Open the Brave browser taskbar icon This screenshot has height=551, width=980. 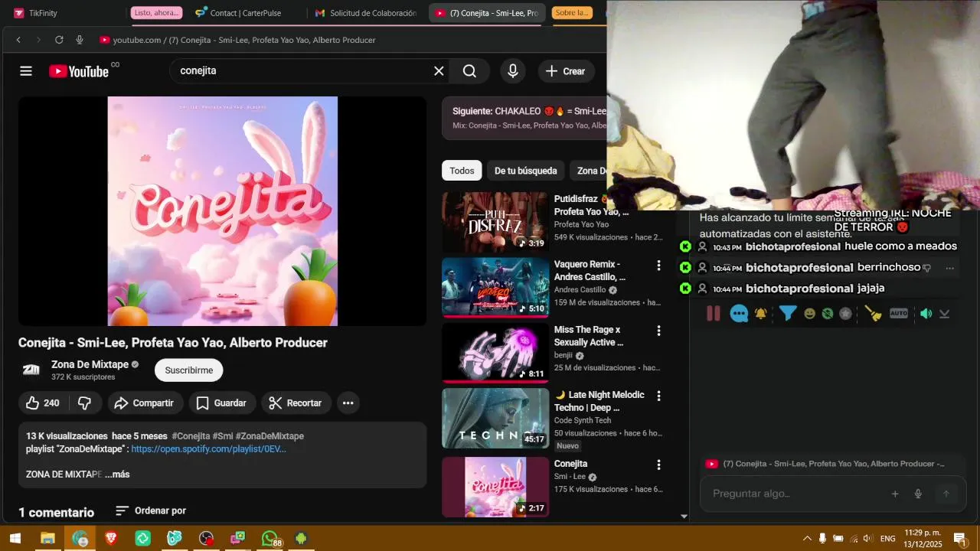click(111, 538)
